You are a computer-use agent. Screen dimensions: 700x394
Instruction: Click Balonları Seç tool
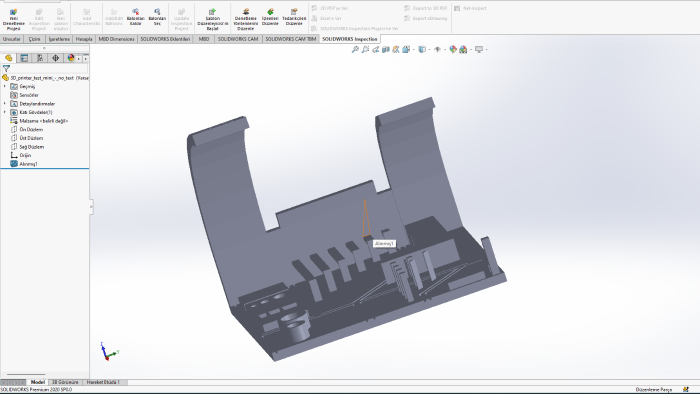point(157,17)
